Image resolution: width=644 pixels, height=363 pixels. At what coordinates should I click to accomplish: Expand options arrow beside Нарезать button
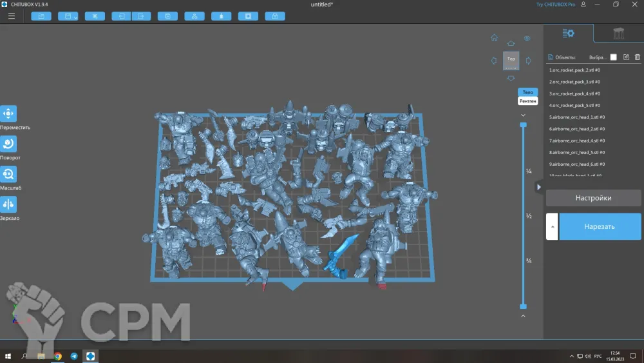(552, 226)
